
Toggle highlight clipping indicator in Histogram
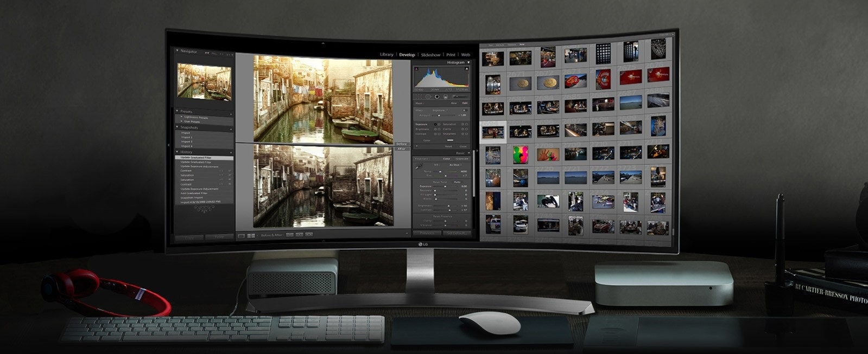tap(467, 68)
